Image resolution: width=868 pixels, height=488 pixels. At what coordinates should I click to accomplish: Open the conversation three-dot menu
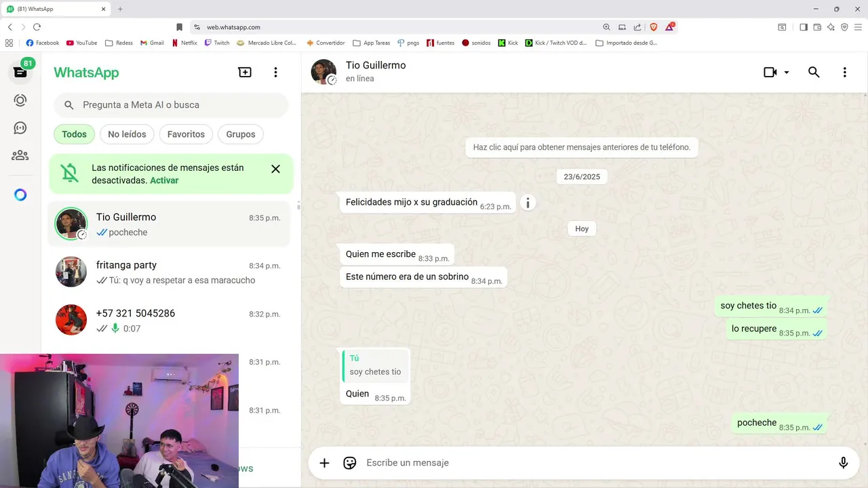point(844,72)
